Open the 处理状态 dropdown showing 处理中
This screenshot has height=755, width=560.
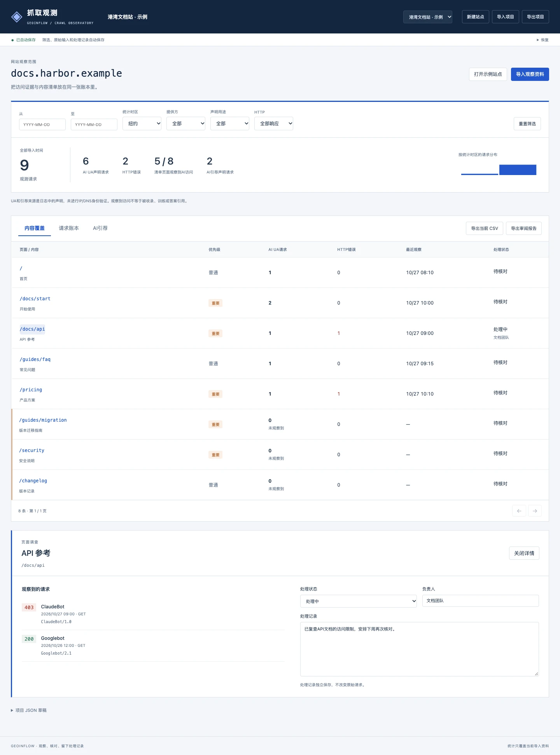click(x=359, y=601)
